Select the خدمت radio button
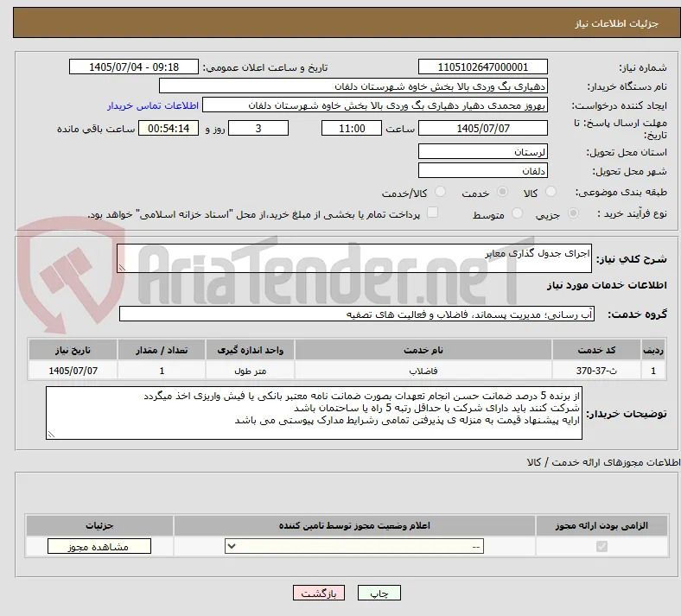The image size is (681, 616). (502, 192)
